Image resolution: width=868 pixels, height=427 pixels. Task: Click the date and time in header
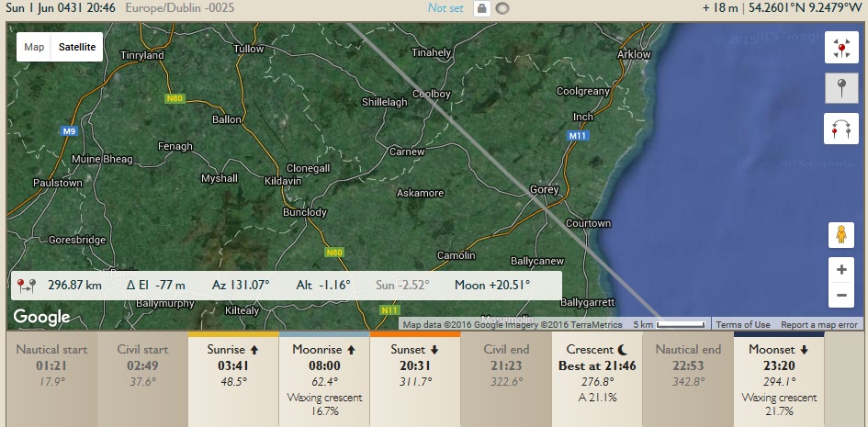60,8
